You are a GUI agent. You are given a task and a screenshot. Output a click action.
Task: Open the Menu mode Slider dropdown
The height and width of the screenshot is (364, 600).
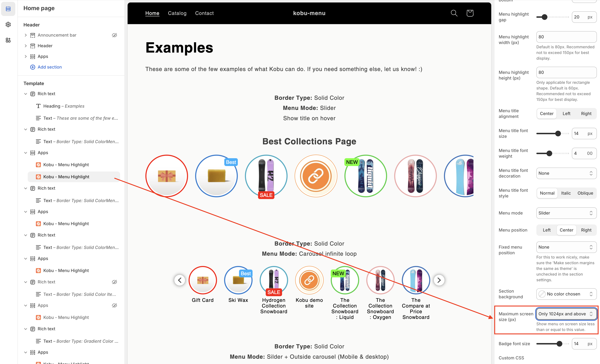566,213
